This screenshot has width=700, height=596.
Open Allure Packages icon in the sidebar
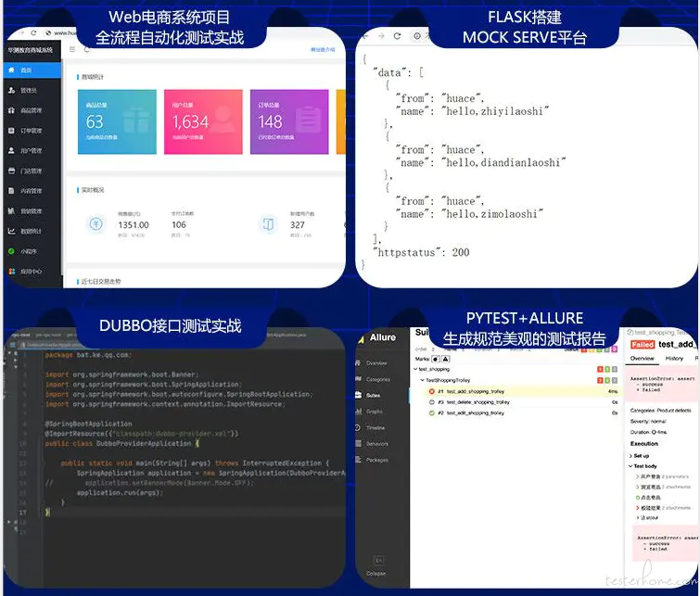click(359, 460)
